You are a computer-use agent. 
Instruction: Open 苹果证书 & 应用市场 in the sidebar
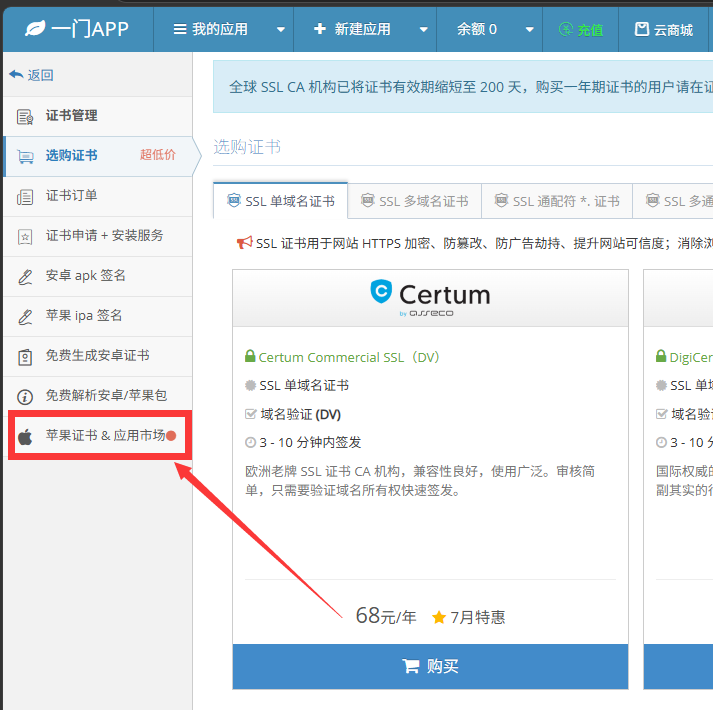(x=100, y=436)
